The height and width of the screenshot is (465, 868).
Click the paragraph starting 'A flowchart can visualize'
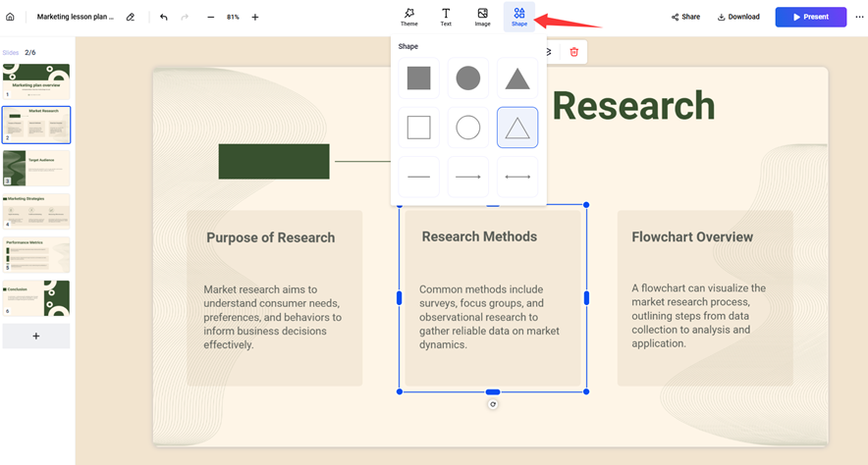click(698, 316)
